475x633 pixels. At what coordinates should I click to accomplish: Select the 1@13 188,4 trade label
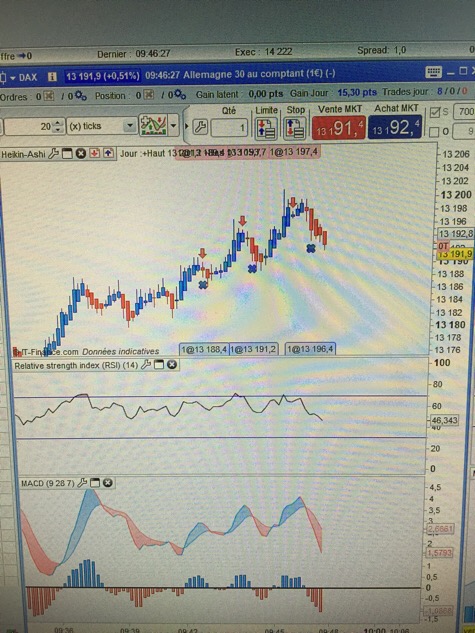coord(204,349)
